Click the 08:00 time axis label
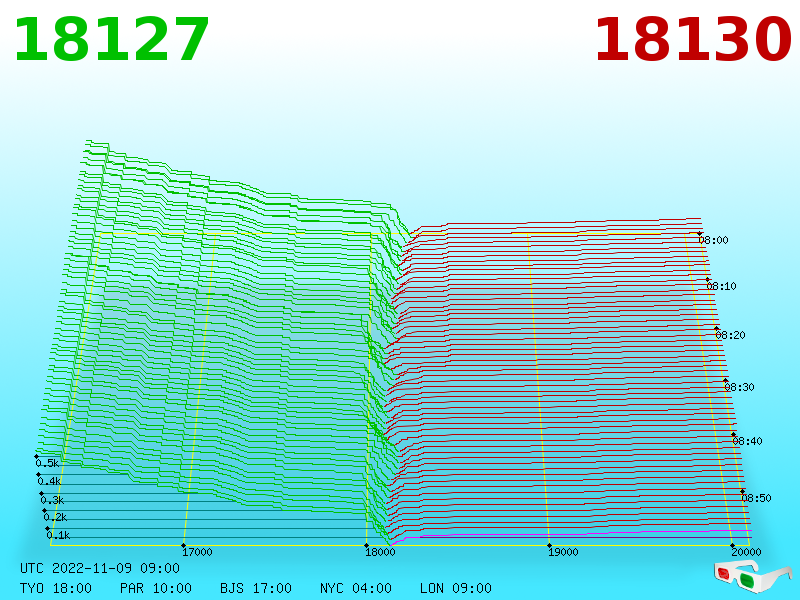The height and width of the screenshot is (600, 800). click(713, 240)
